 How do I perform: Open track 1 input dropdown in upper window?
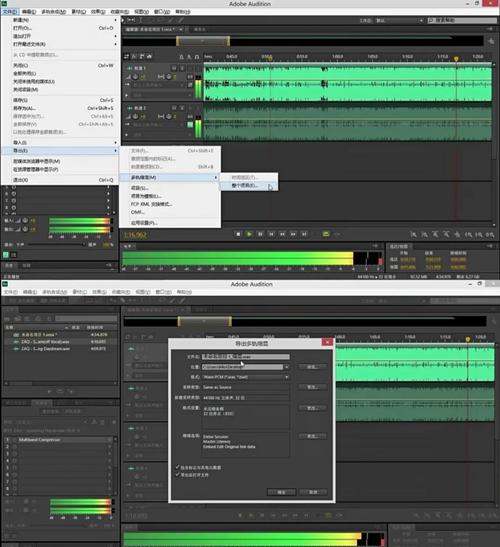tap(159, 85)
